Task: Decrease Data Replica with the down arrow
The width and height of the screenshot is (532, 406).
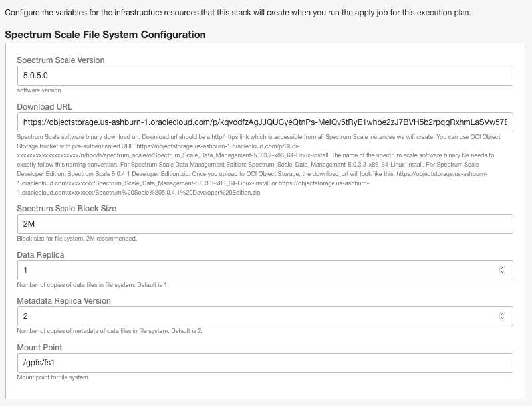Action: [502, 273]
